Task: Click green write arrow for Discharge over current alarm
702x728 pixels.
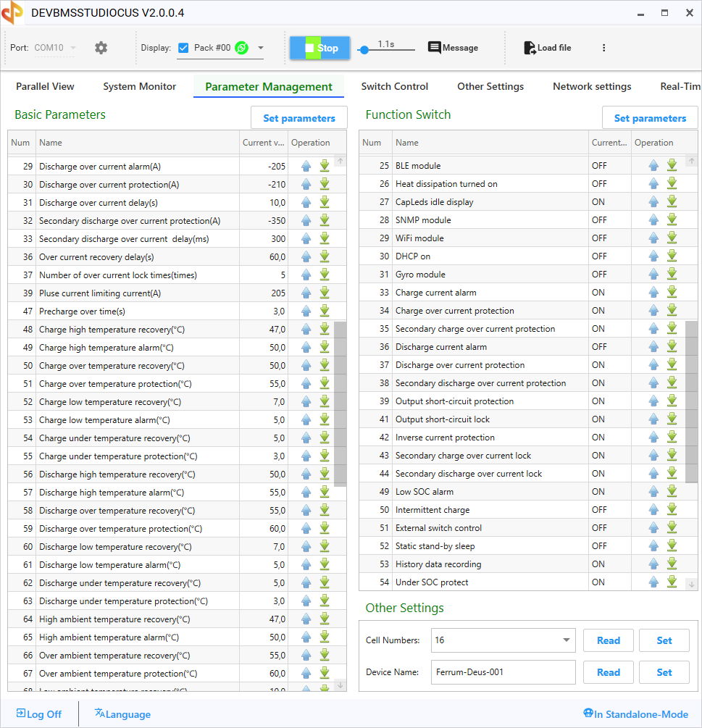Action: click(325, 166)
